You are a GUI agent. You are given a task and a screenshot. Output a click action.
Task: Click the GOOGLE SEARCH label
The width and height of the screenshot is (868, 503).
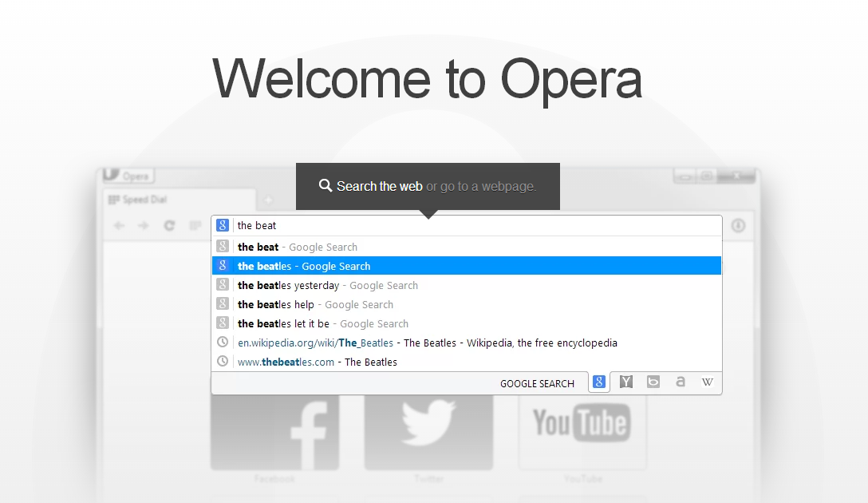[537, 383]
